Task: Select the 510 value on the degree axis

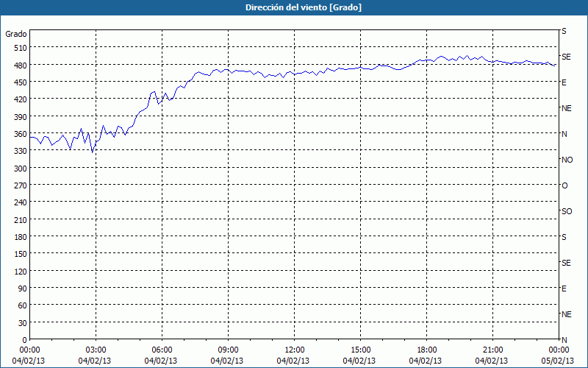Action: click(21, 48)
